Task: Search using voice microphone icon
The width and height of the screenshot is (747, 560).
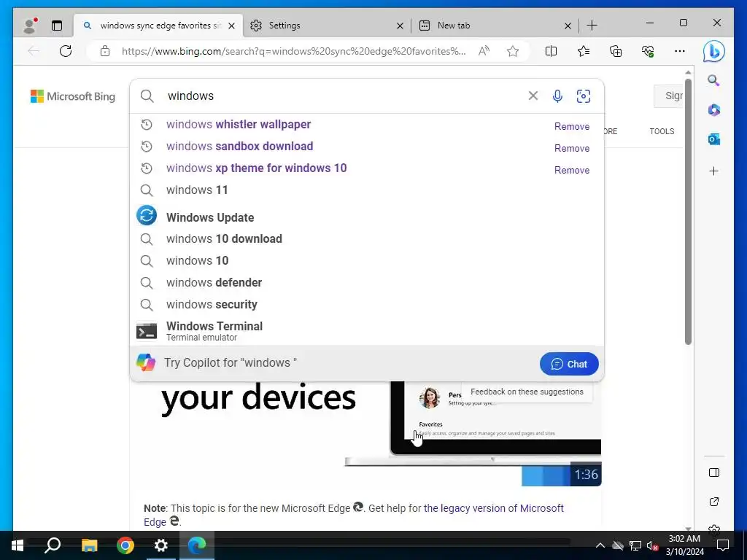Action: pyautogui.click(x=557, y=96)
